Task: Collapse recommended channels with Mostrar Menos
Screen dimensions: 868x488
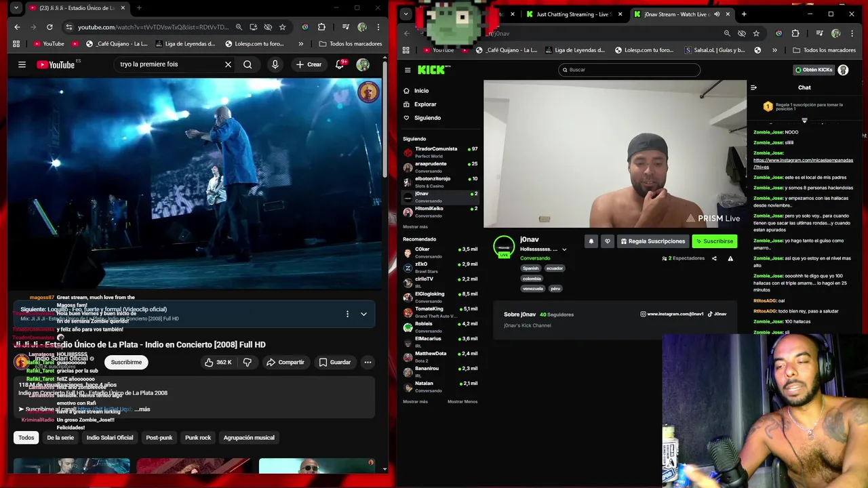Action: tap(462, 401)
